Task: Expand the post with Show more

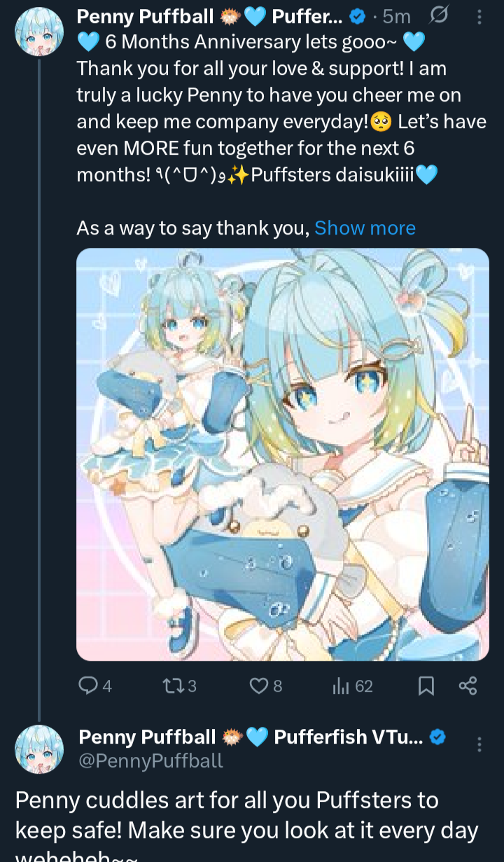Action: click(365, 228)
